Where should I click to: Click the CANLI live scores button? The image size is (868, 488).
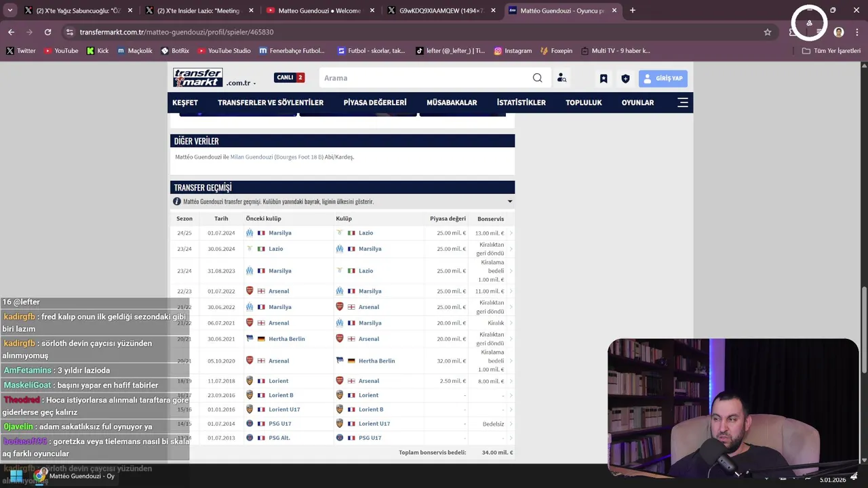coord(289,77)
